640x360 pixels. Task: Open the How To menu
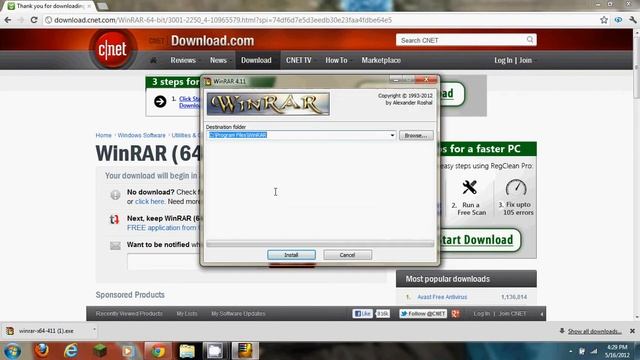[x=336, y=60]
